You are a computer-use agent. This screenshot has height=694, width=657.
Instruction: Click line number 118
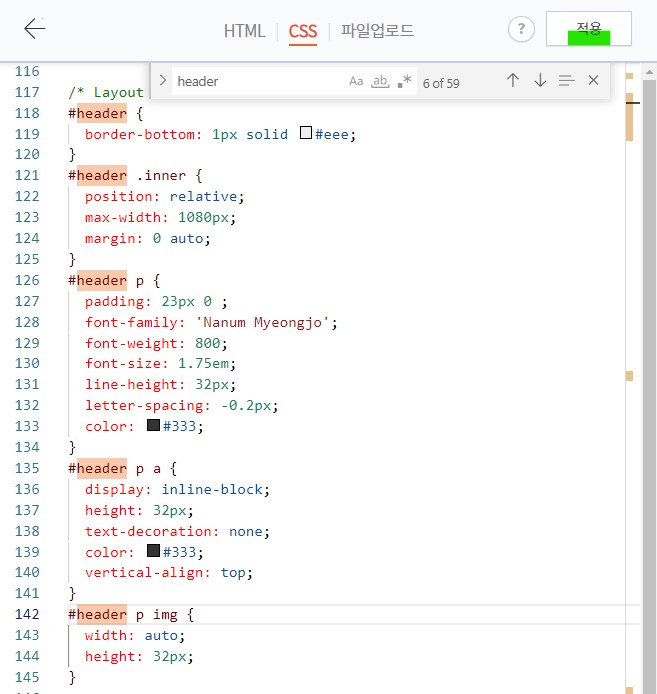[x=27, y=113]
